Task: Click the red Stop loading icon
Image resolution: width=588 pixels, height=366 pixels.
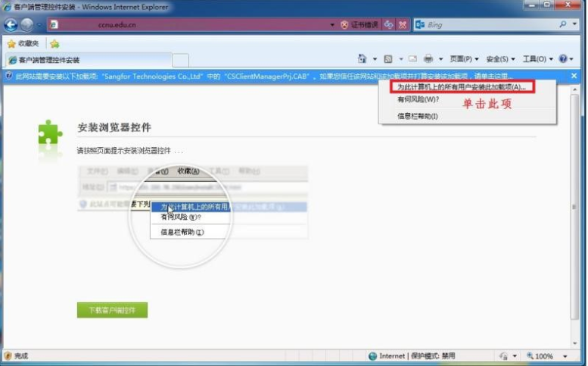Action: click(403, 25)
